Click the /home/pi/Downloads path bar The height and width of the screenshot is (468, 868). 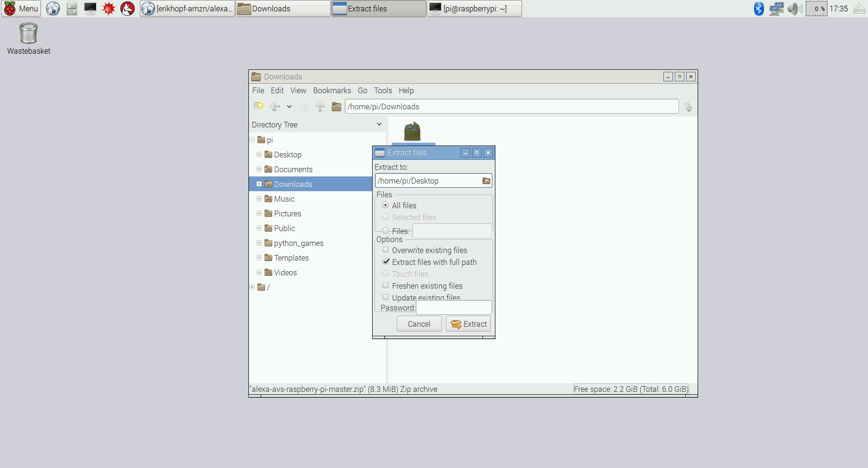(512, 107)
